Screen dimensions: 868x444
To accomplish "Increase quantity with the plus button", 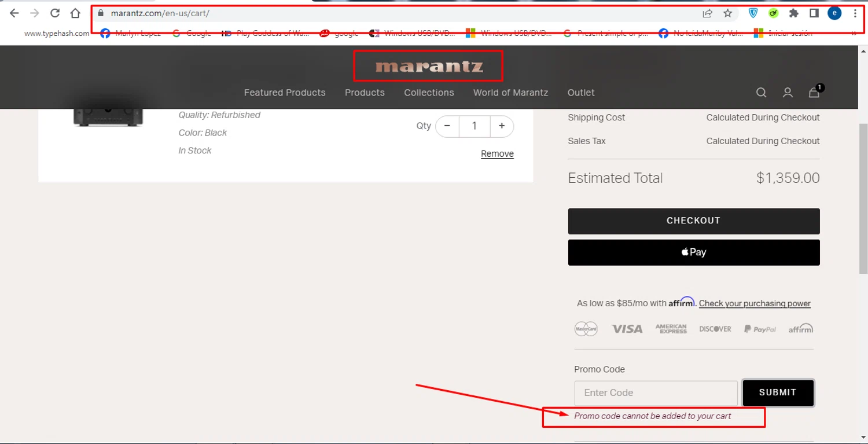I will (502, 126).
